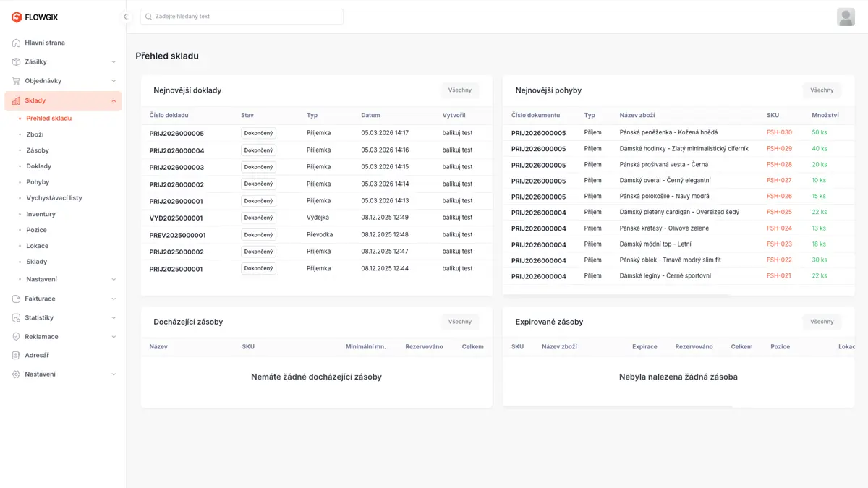Expand the Nastavení submenu under Sklady

click(114, 280)
